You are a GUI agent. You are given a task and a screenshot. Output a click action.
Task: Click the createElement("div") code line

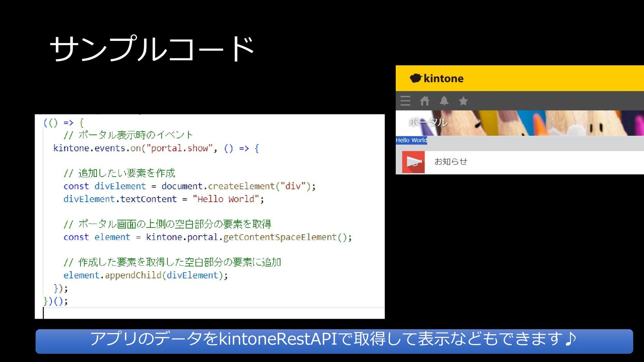(x=190, y=186)
